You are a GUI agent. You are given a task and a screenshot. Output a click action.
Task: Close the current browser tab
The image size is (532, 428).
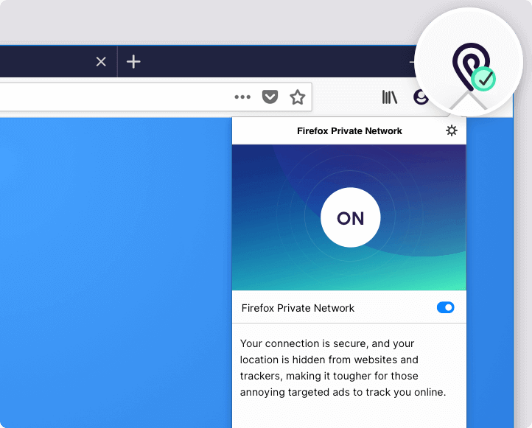(x=101, y=62)
